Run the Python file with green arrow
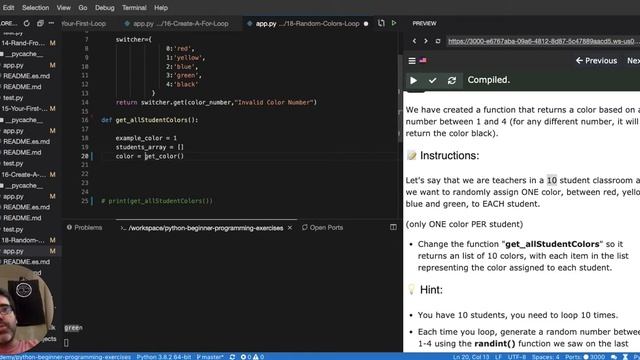The width and height of the screenshot is (640, 360). click(x=394, y=23)
